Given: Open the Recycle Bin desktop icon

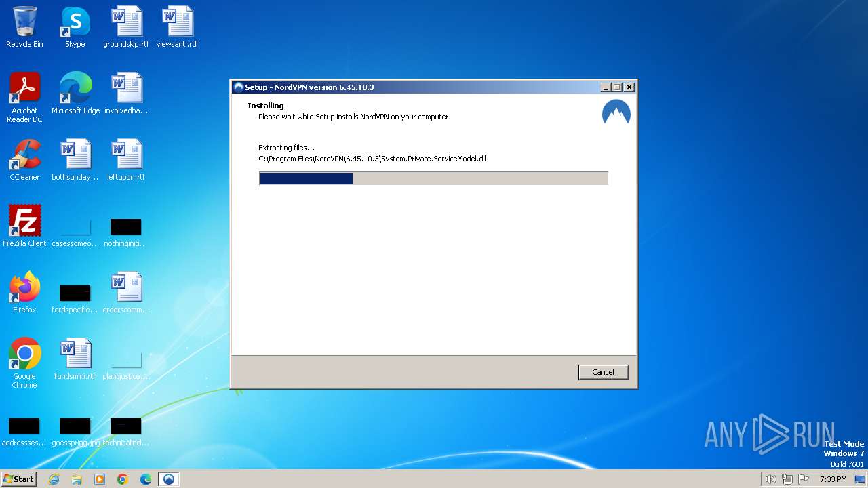Looking at the screenshot, I should [24, 28].
